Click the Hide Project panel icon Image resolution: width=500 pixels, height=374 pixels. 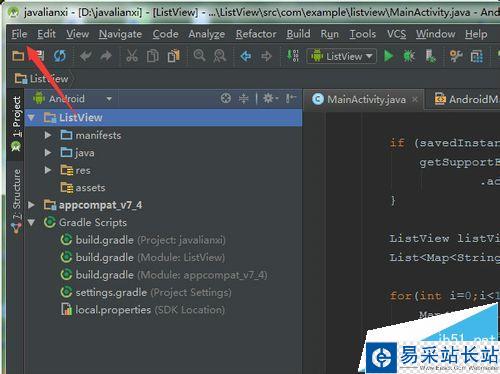coord(291,98)
